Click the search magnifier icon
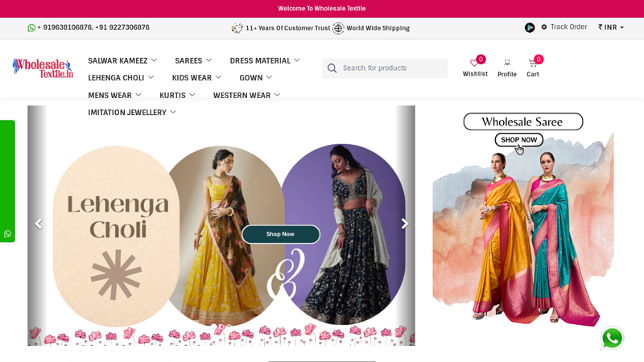The width and height of the screenshot is (644, 362). (x=332, y=68)
